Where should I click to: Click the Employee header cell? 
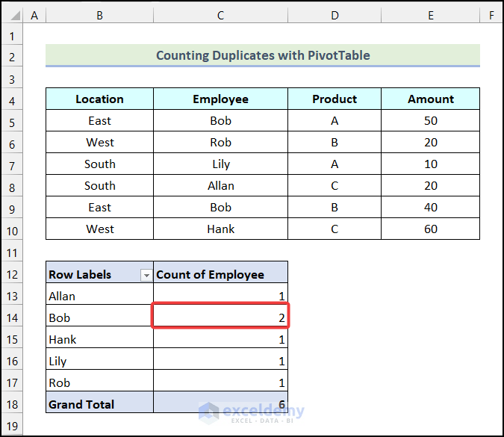point(220,99)
